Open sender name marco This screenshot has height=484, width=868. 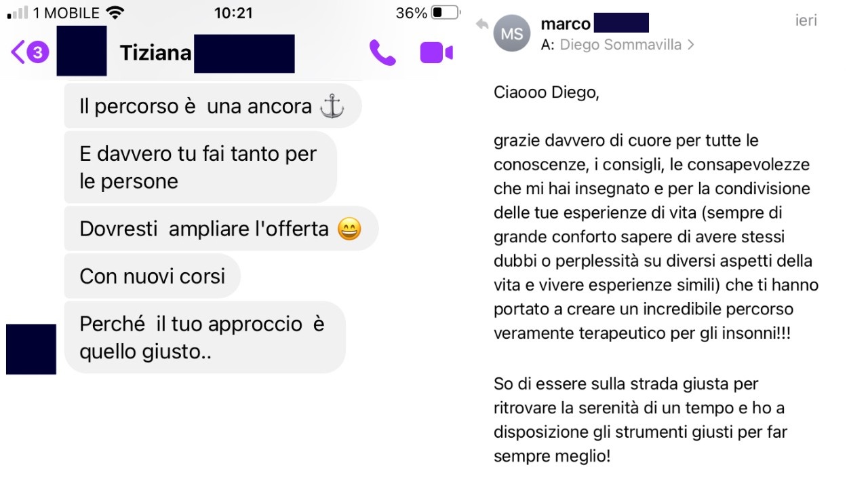(566, 24)
